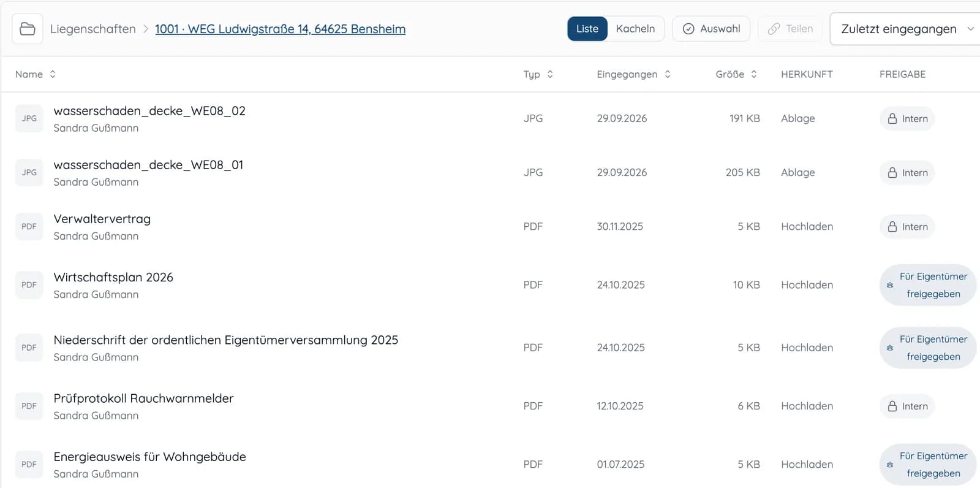Click PDF icon of Prüfprotokoll Rauchwarnmelder
Viewport: 980px width, 488px height.
(x=29, y=406)
